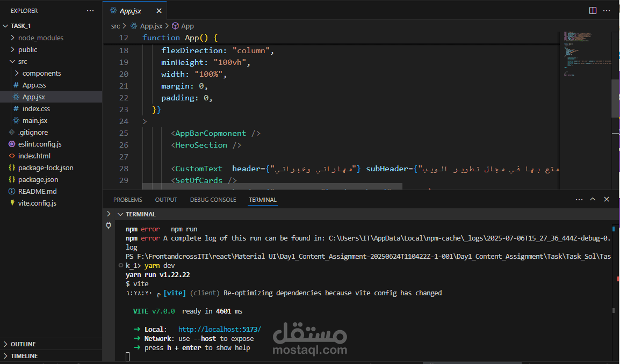620x364 pixels.
Task: Click App symbol name in breadcrumb
Action: [x=188, y=26]
